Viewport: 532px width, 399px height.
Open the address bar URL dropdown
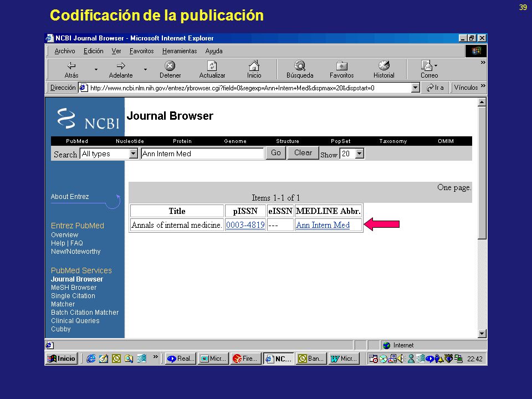tap(416, 88)
